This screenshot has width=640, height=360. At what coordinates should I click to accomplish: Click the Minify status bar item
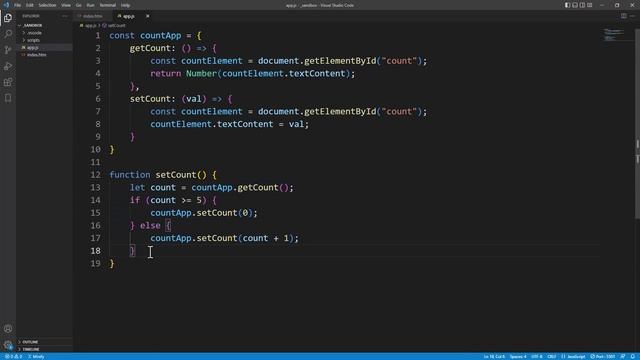pos(36,356)
